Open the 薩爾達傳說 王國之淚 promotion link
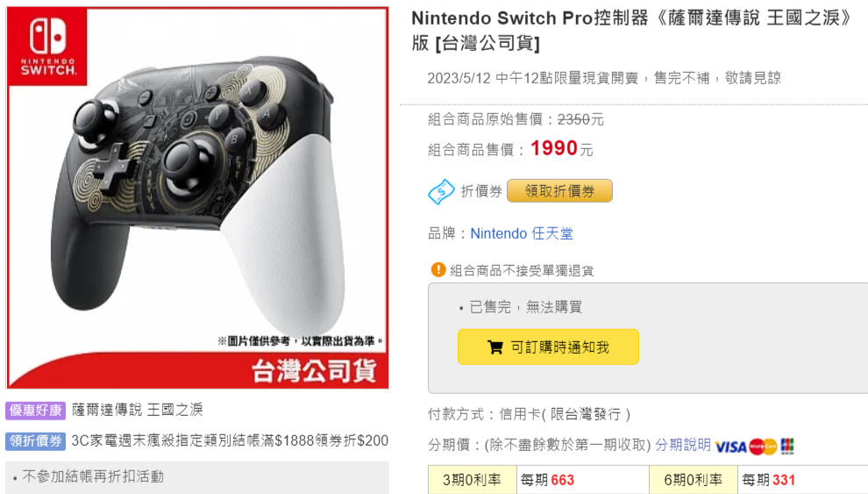868x494 pixels. (x=138, y=410)
